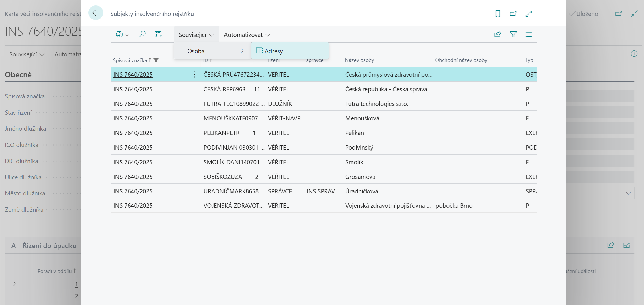Expand the Automatizovat dropdown menu
Screen dimensions: 644x305
coord(247,35)
